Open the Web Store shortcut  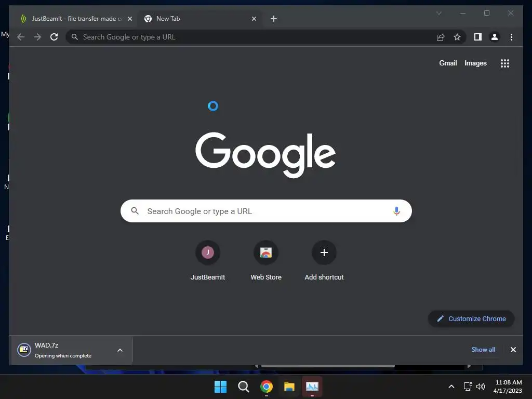click(266, 261)
